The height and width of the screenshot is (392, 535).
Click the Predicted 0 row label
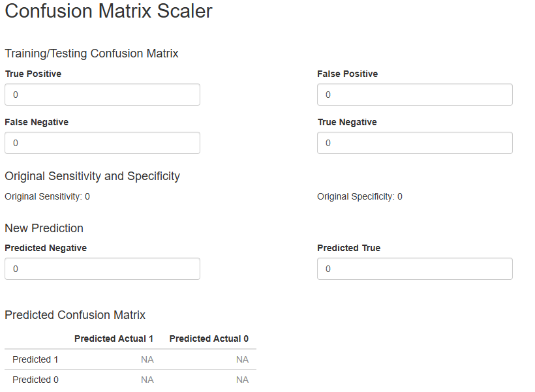coord(35,380)
